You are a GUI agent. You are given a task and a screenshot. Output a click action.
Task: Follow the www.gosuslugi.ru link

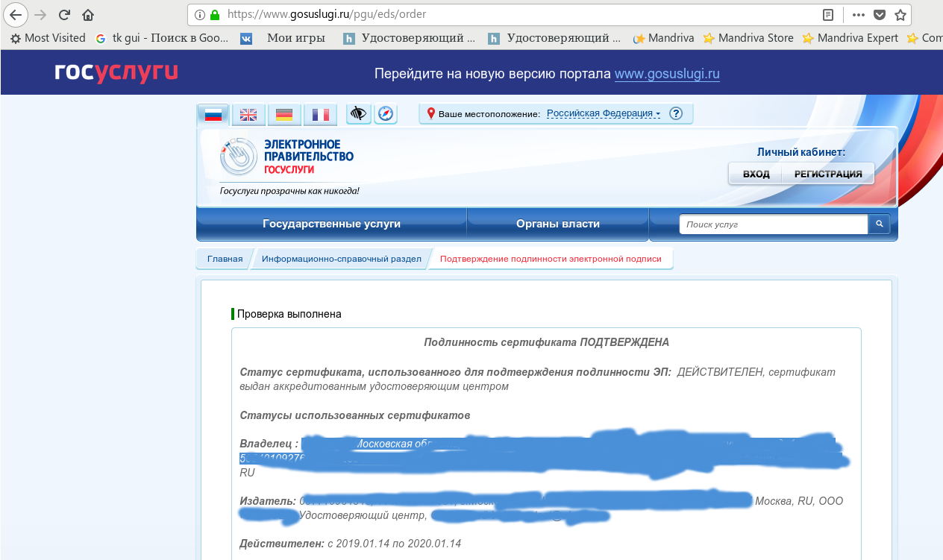pyautogui.click(x=667, y=74)
